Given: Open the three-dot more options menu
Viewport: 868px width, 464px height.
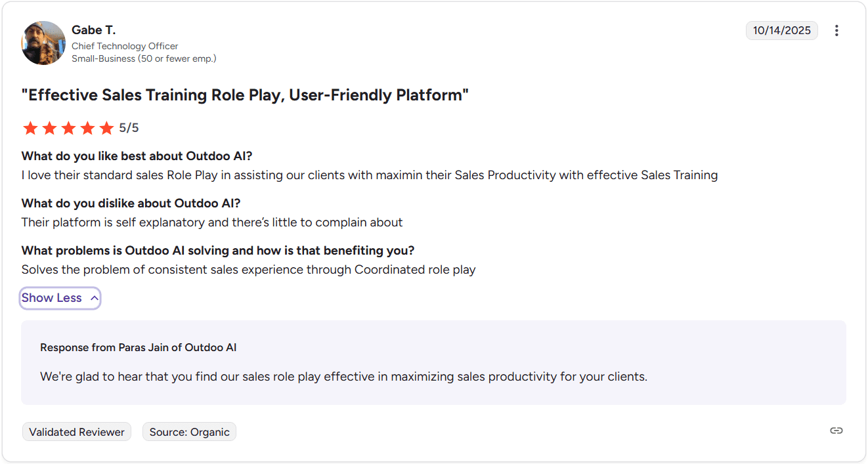Looking at the screenshot, I should point(836,31).
